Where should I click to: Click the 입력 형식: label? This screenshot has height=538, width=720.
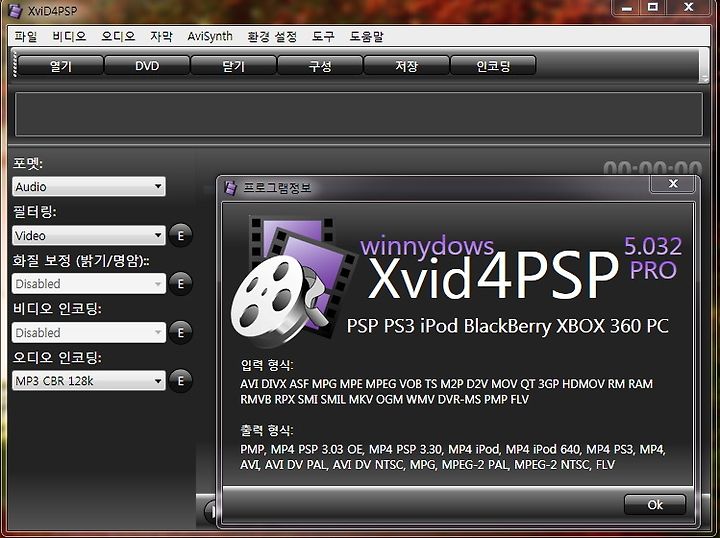pyautogui.click(x=267, y=365)
